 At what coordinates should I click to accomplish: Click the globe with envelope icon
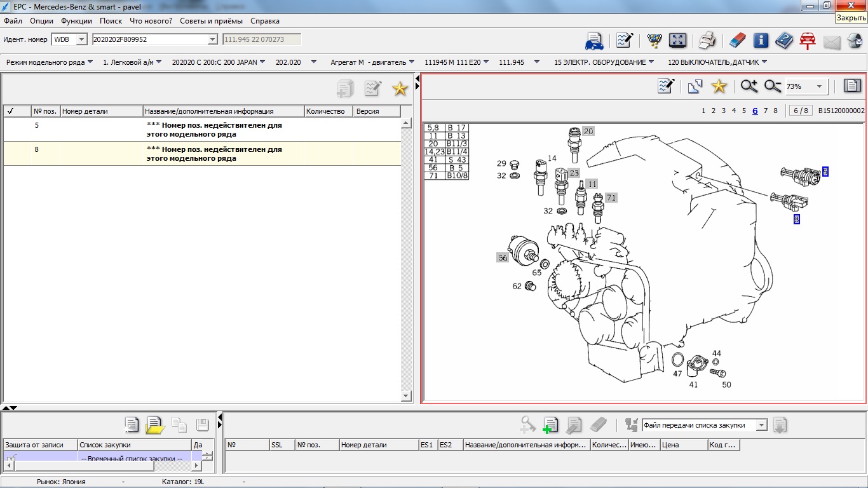[855, 41]
